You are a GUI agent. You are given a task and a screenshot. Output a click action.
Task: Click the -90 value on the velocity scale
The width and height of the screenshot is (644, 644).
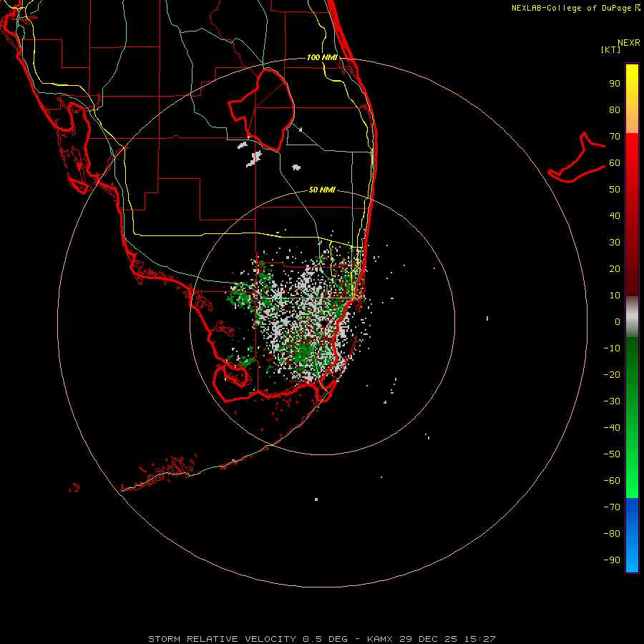tap(612, 560)
